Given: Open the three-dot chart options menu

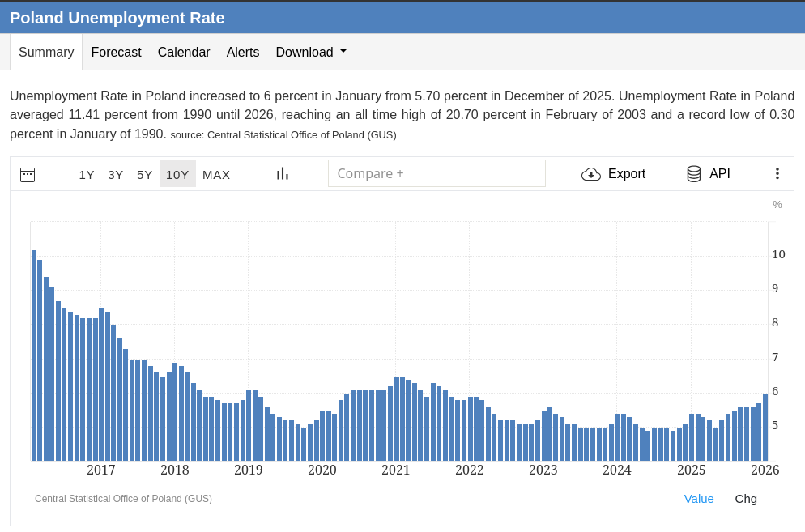Looking at the screenshot, I should pos(777,173).
